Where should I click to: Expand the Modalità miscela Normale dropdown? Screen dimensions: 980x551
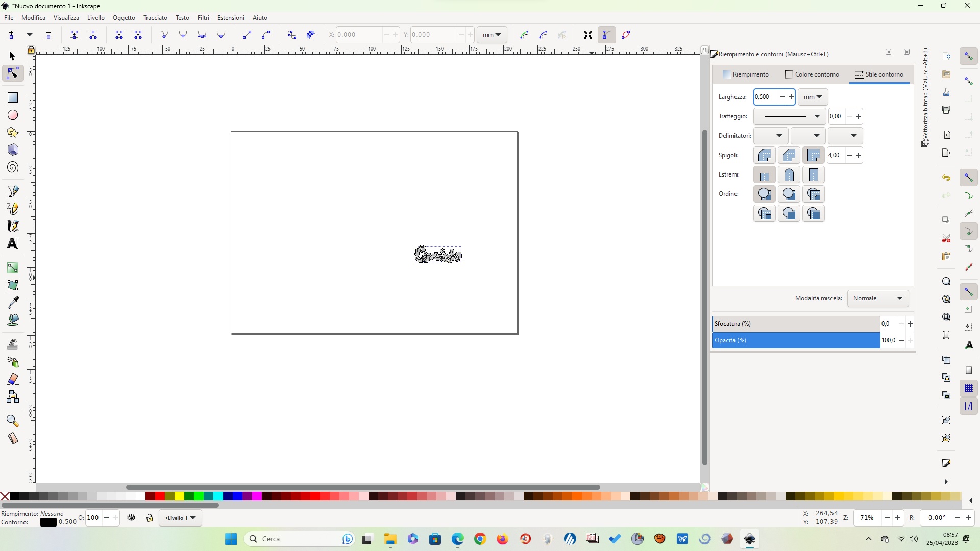pyautogui.click(x=877, y=298)
